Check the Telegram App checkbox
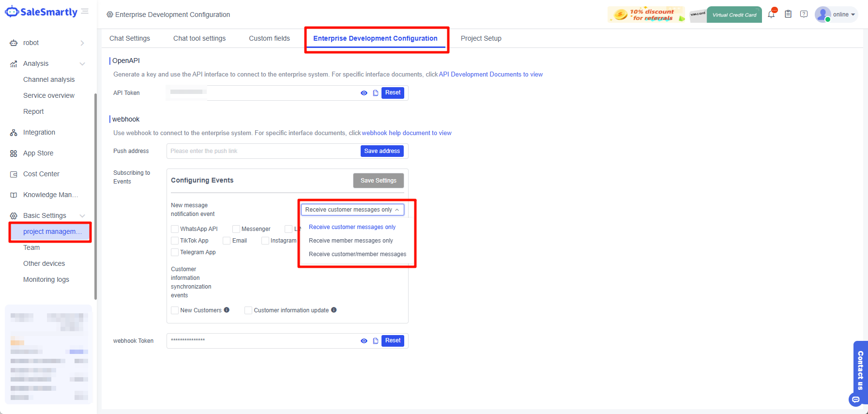The image size is (868, 414). pyautogui.click(x=175, y=252)
